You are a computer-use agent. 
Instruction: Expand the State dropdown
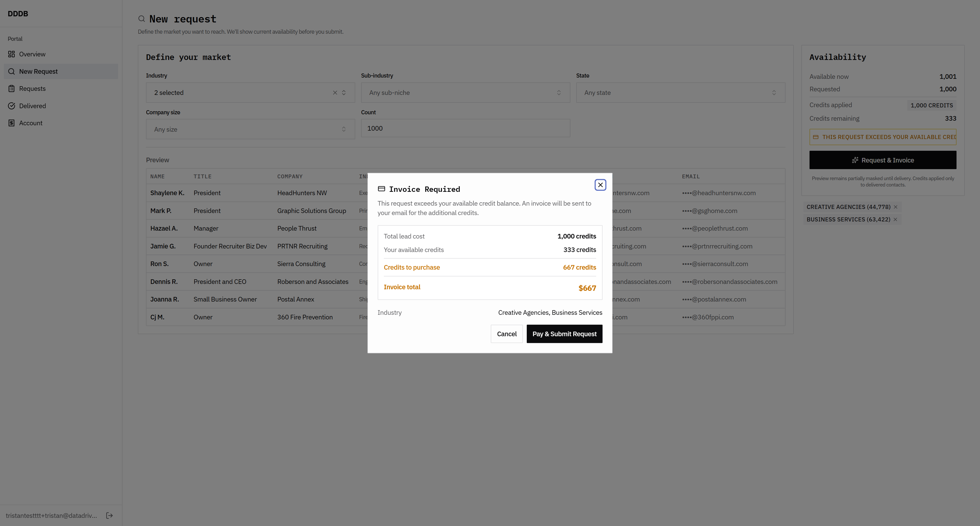click(680, 92)
